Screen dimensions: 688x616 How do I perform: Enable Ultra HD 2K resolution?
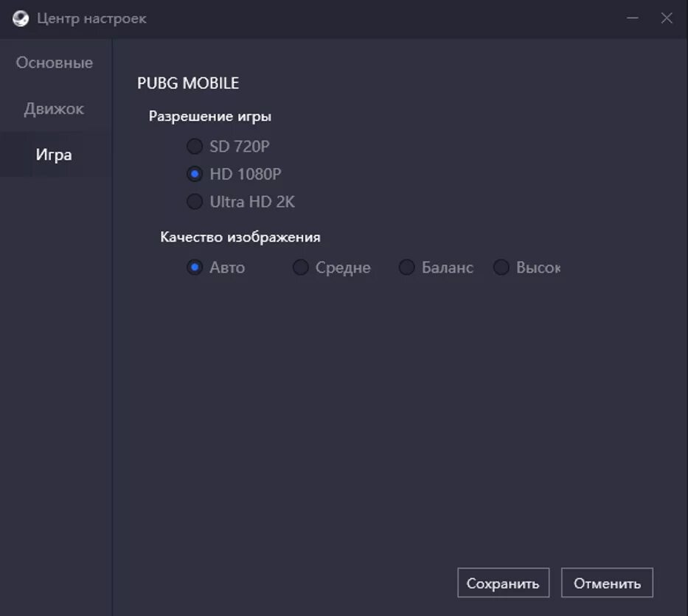195,202
